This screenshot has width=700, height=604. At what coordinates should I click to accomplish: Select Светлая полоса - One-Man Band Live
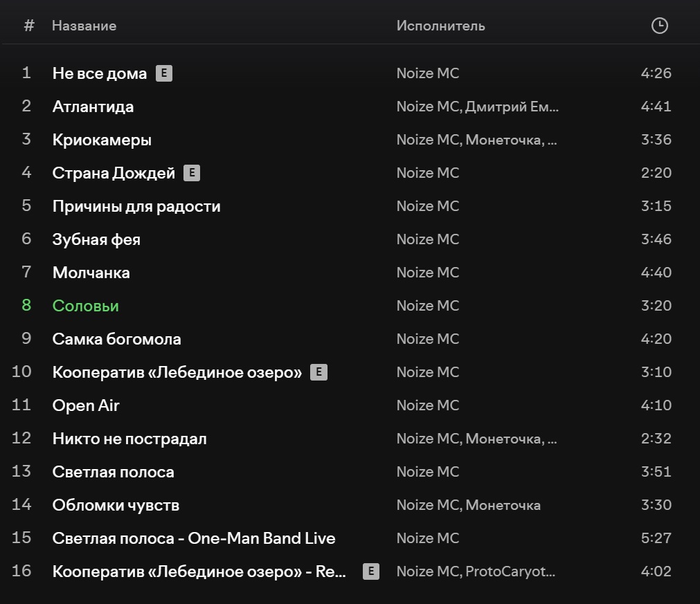[x=194, y=538]
